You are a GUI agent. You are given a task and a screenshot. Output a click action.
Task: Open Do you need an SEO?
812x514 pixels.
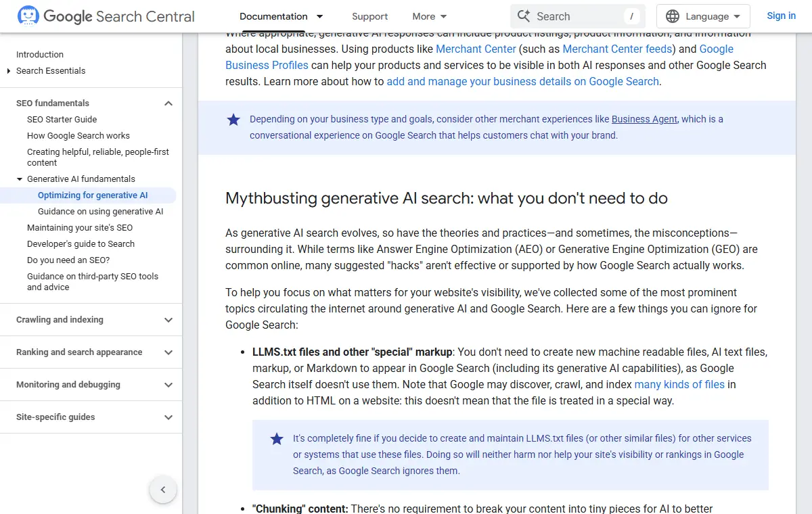pos(68,260)
